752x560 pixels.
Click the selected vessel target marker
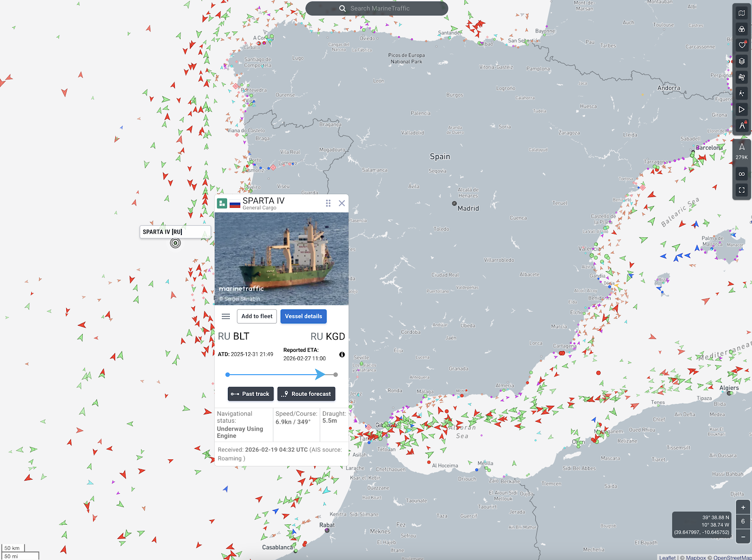pos(175,243)
